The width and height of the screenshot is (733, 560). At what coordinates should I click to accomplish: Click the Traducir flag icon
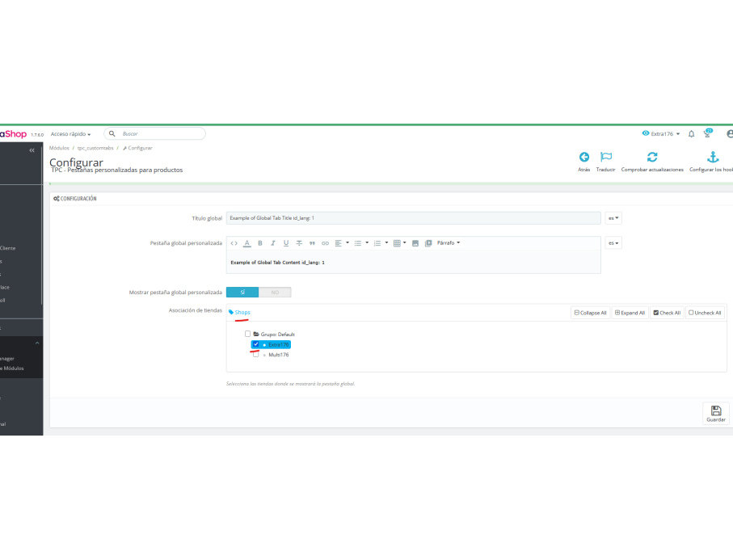606,157
